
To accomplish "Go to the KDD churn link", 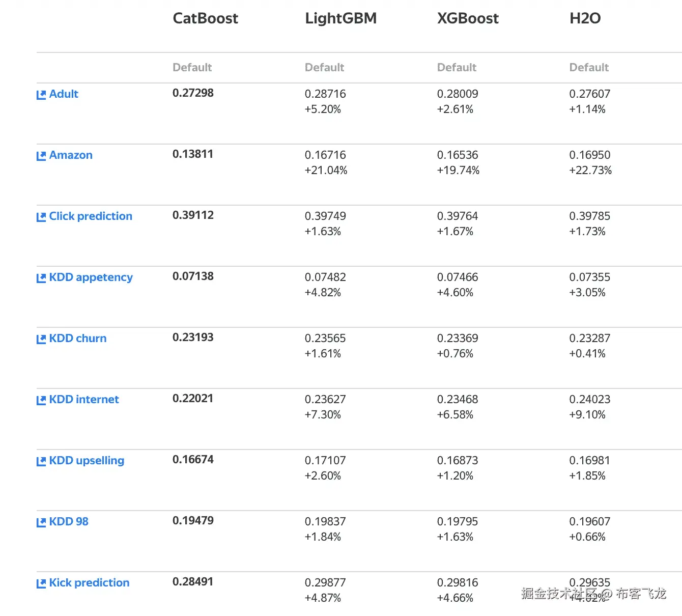I will coord(78,339).
